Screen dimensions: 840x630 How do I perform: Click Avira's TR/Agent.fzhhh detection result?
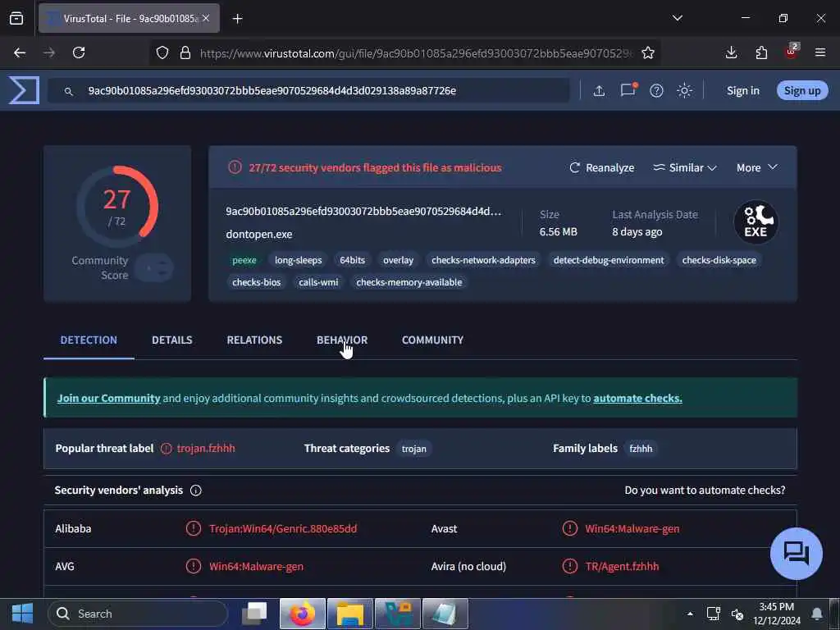coord(622,566)
